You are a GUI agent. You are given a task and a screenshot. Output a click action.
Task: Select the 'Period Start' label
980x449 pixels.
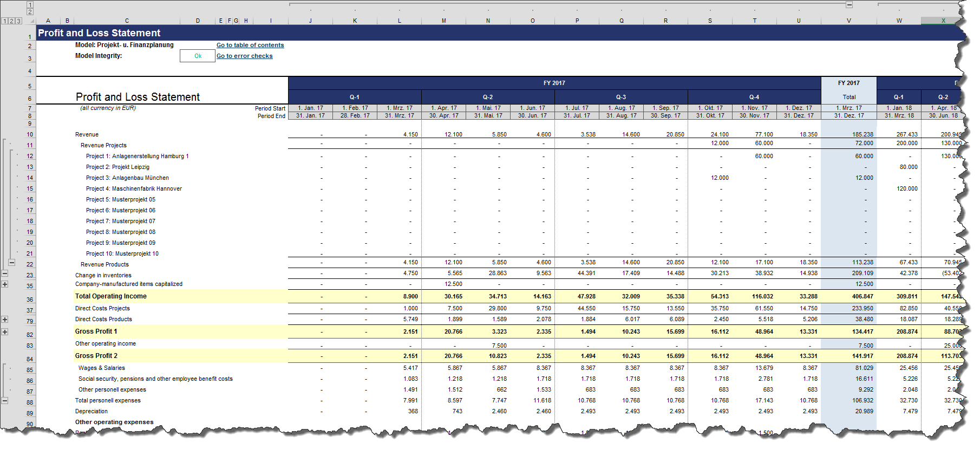270,108
